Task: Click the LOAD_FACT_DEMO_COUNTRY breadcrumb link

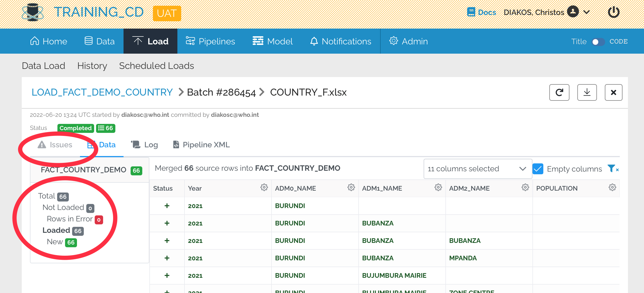Action: 102,92
